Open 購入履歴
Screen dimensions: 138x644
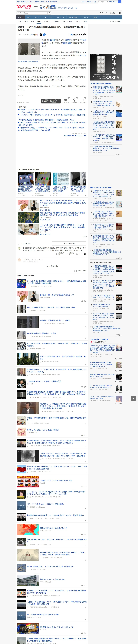112,13
